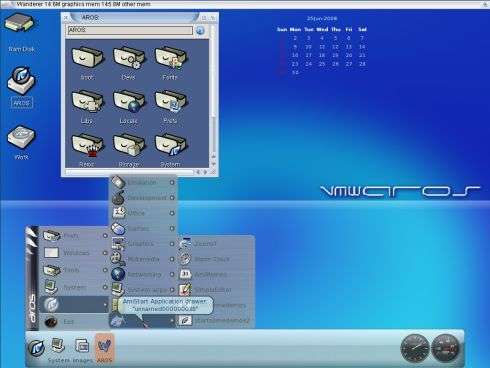This screenshot has width=490, height=368.
Task: Expand the Tools entry in start menu
Action: 75,270
